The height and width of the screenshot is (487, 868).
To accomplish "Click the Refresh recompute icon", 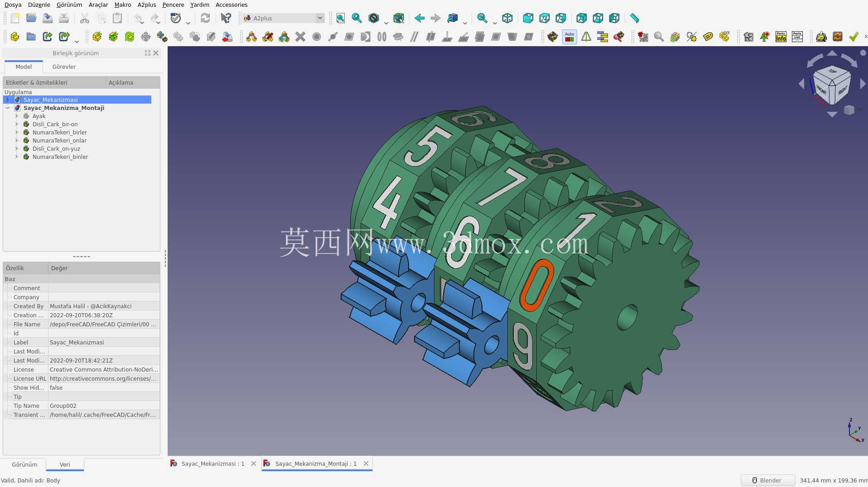I will coord(205,18).
